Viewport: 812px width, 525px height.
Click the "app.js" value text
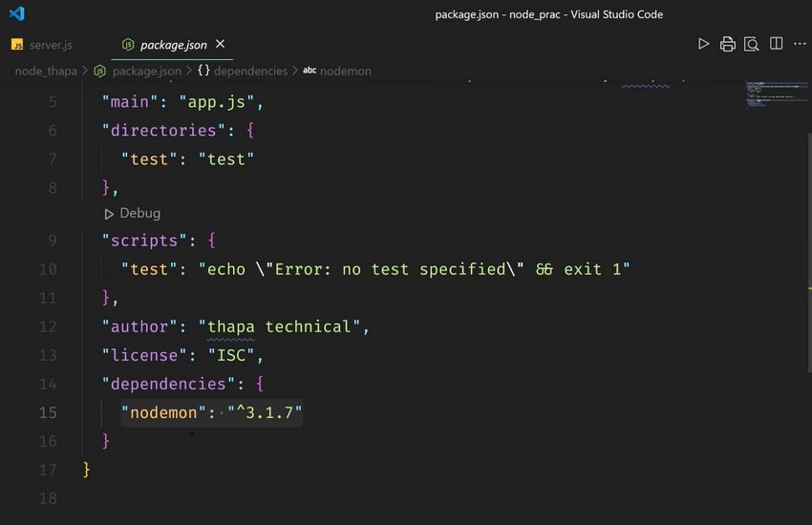coord(217,102)
